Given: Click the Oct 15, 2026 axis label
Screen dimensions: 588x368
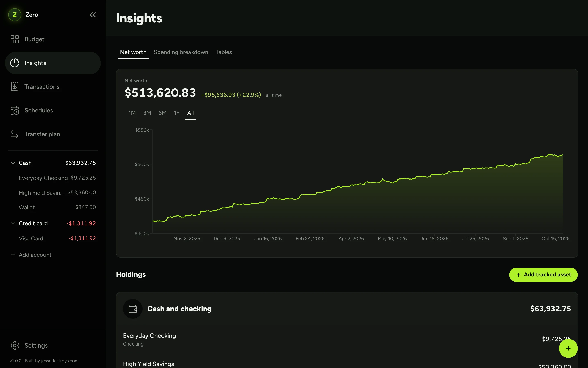Looking at the screenshot, I should [555, 239].
